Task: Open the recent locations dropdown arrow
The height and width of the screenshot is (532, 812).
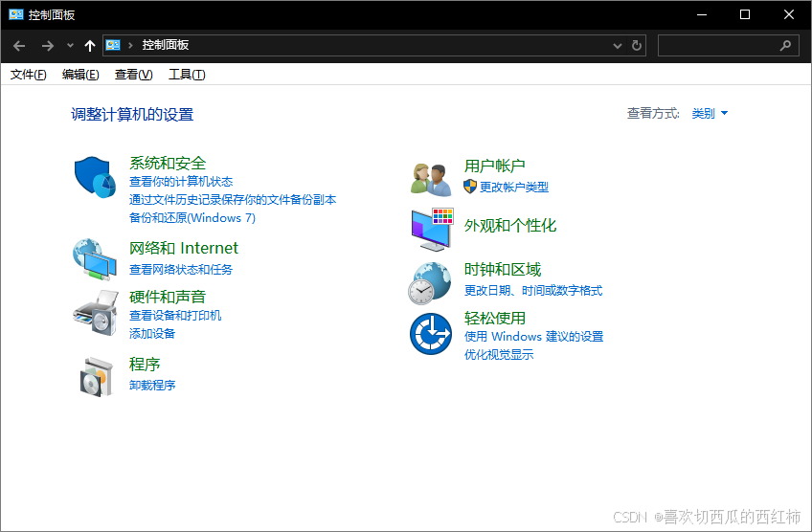Action: click(x=70, y=46)
